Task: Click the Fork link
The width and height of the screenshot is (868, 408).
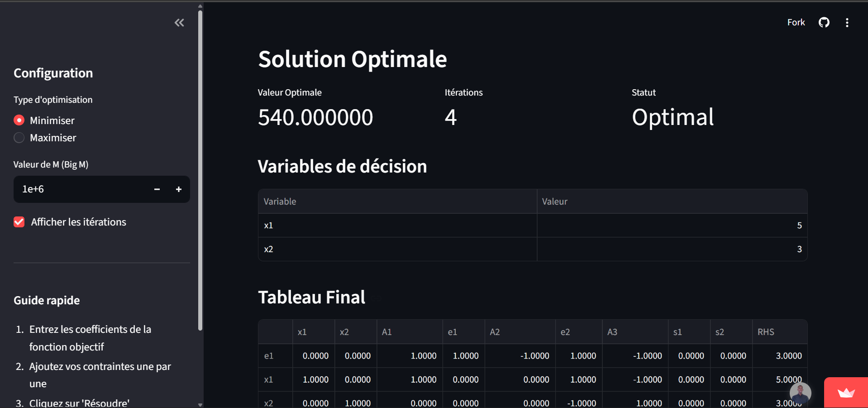Action: (x=796, y=23)
